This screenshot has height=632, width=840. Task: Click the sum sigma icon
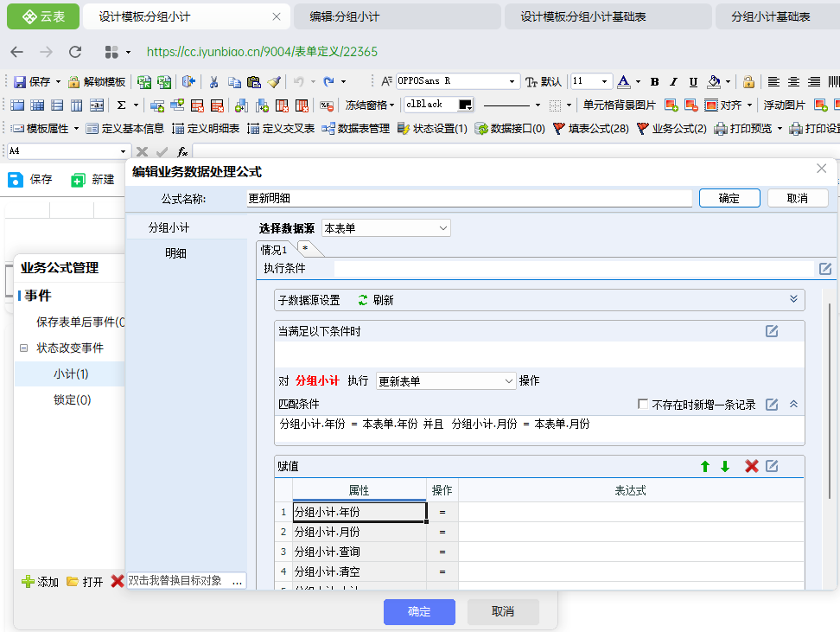click(122, 105)
